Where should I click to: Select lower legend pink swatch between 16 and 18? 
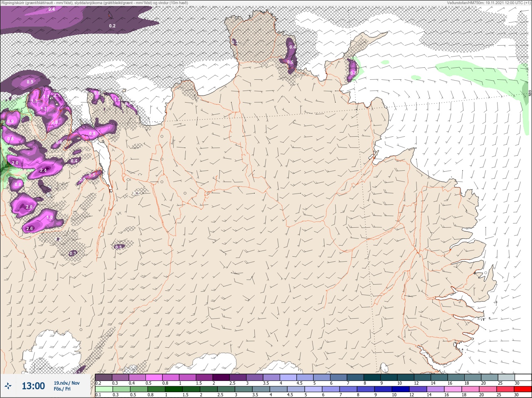coord(453,389)
